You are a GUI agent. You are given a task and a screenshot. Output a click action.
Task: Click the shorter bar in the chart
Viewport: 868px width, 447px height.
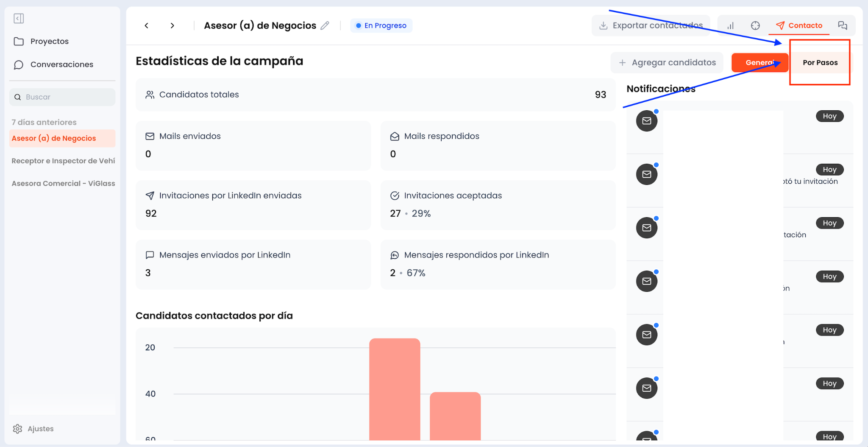click(x=455, y=416)
